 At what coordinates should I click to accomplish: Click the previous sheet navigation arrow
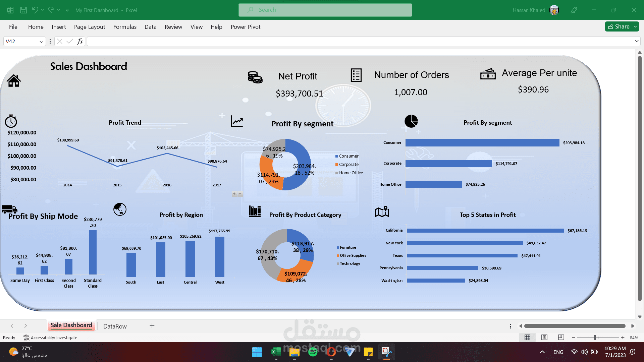point(12,326)
